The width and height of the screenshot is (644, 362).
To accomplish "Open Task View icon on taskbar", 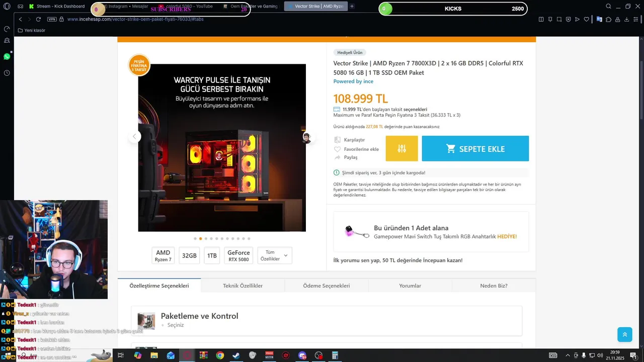I will [x=121, y=355].
